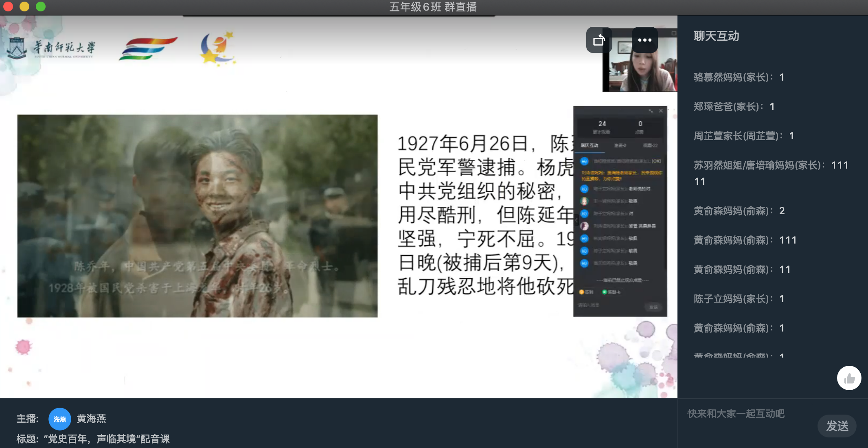Click the slide text 1927年6月26日

point(462,144)
